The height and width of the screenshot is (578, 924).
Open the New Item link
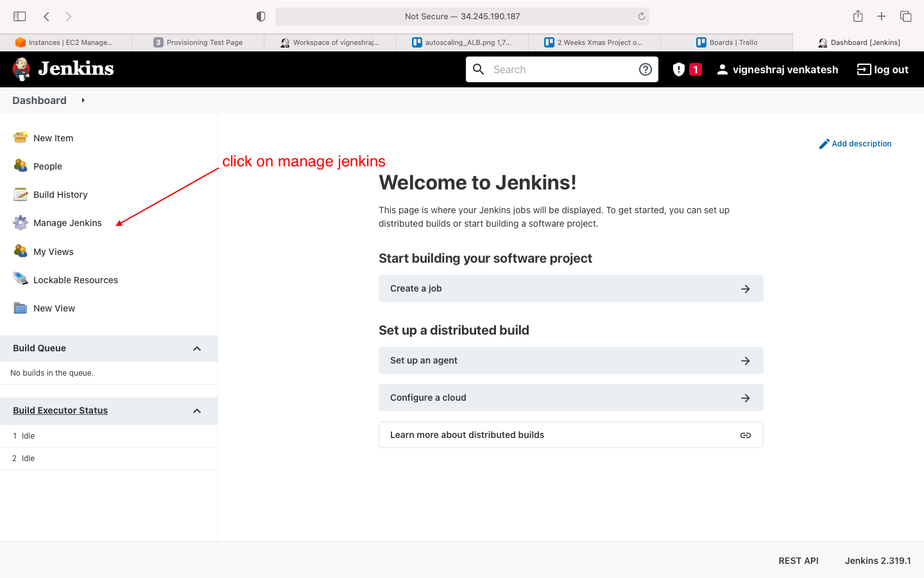[53, 138]
